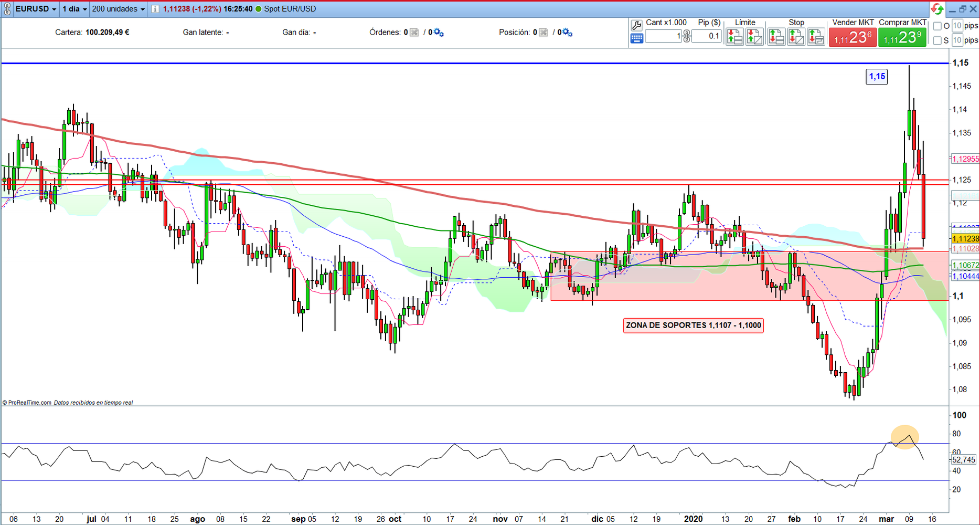Click the green Comprar MKT buy button

pyautogui.click(x=902, y=37)
